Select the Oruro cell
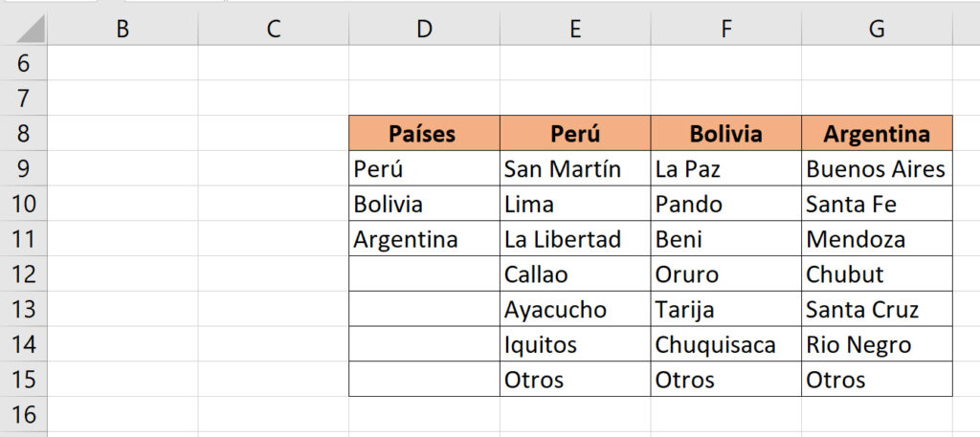The width and height of the screenshot is (980, 437). (726, 274)
